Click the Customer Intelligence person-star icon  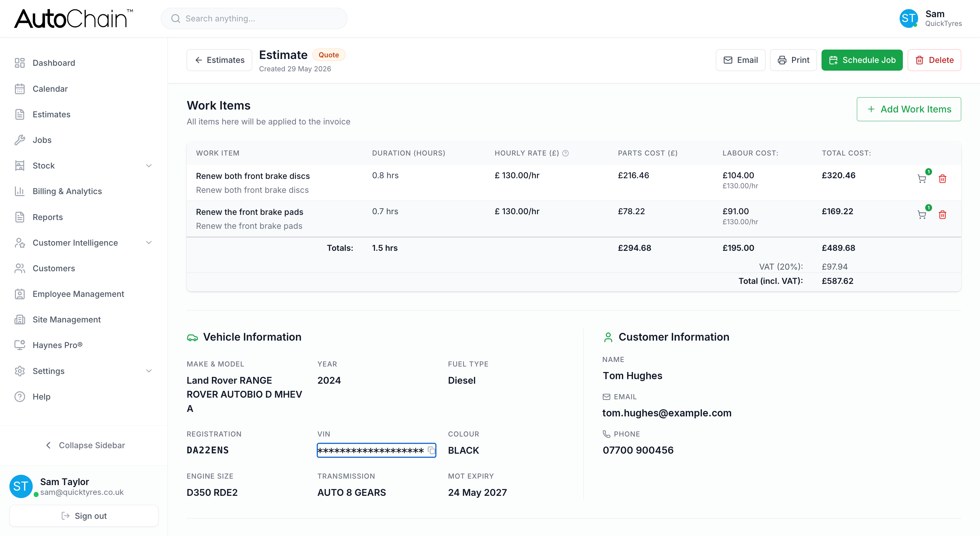[20, 243]
